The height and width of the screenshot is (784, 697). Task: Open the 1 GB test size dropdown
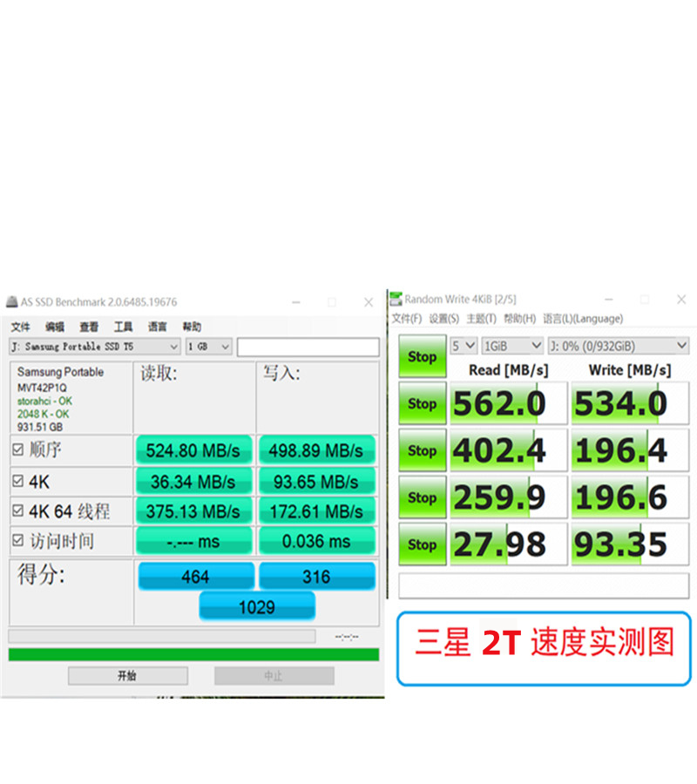[x=209, y=347]
